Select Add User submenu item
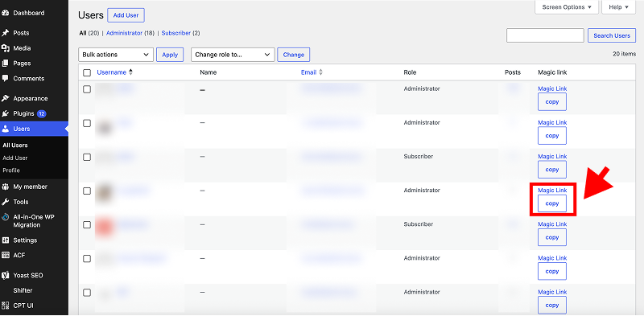 15,158
